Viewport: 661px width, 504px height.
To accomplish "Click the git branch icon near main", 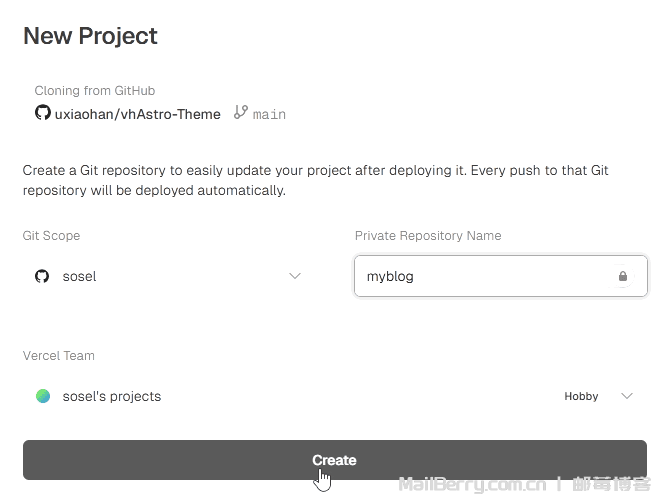I will pos(241,112).
